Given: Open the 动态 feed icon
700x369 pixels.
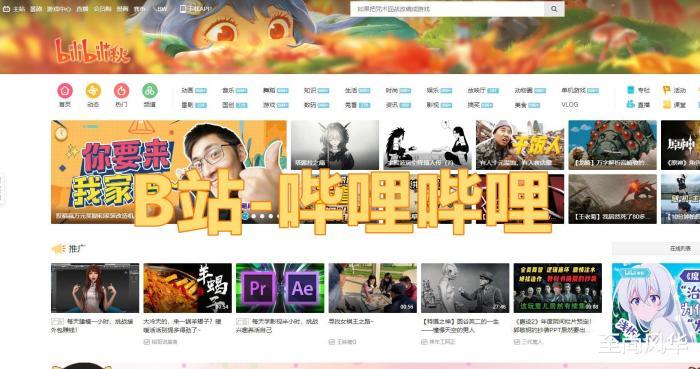Looking at the screenshot, I should pyautogui.click(x=93, y=91).
